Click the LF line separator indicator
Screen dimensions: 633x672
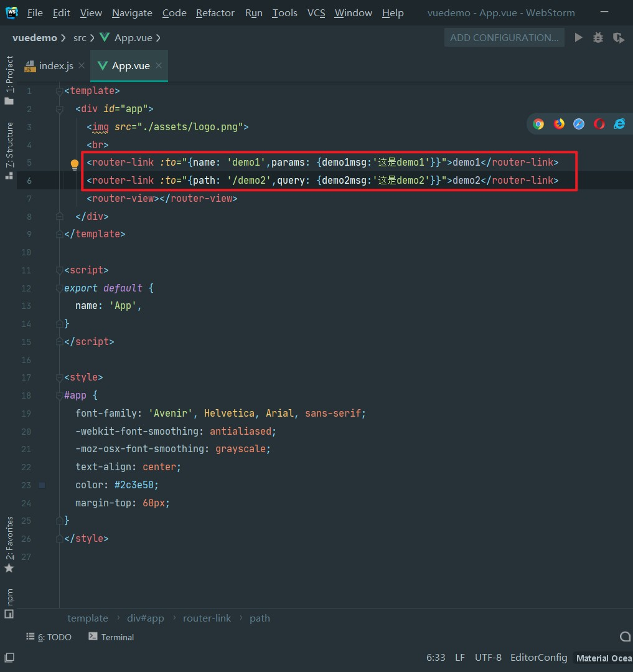pyautogui.click(x=460, y=658)
